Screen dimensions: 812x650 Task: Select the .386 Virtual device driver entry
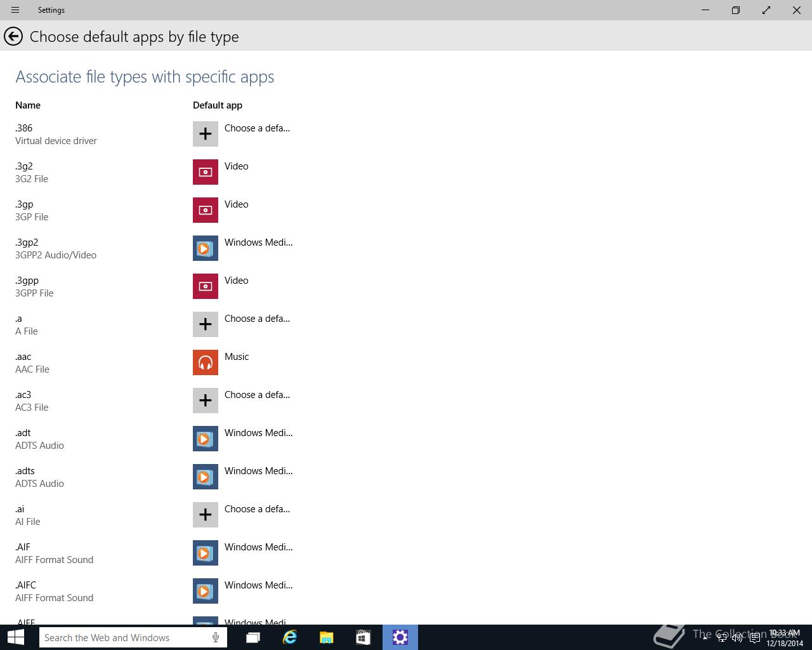[x=56, y=135]
